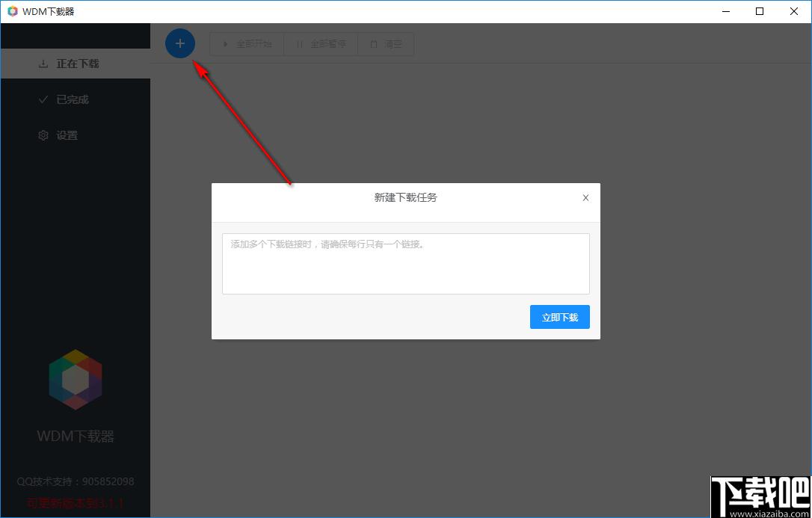Maximize the WDM下载器 window
The image size is (812, 518).
[x=760, y=11]
